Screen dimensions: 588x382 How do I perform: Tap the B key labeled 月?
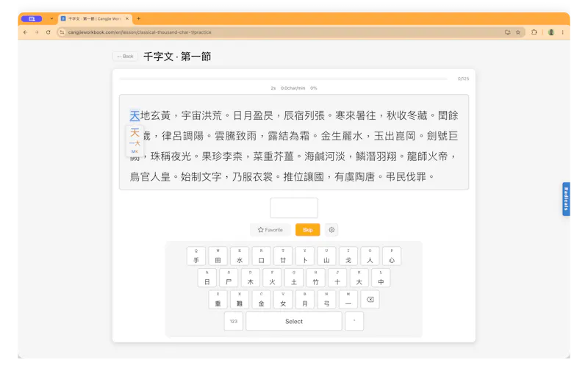(305, 300)
